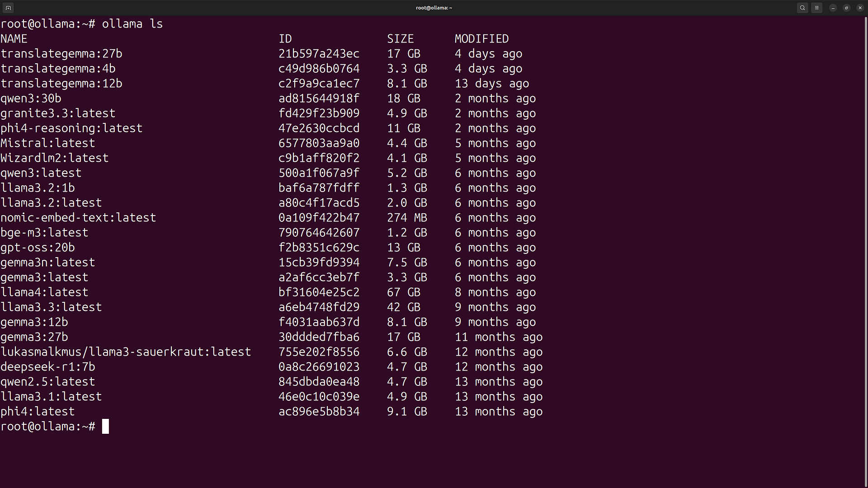Click model name deepseek-r1:7b
868x488 pixels.
click(48, 367)
